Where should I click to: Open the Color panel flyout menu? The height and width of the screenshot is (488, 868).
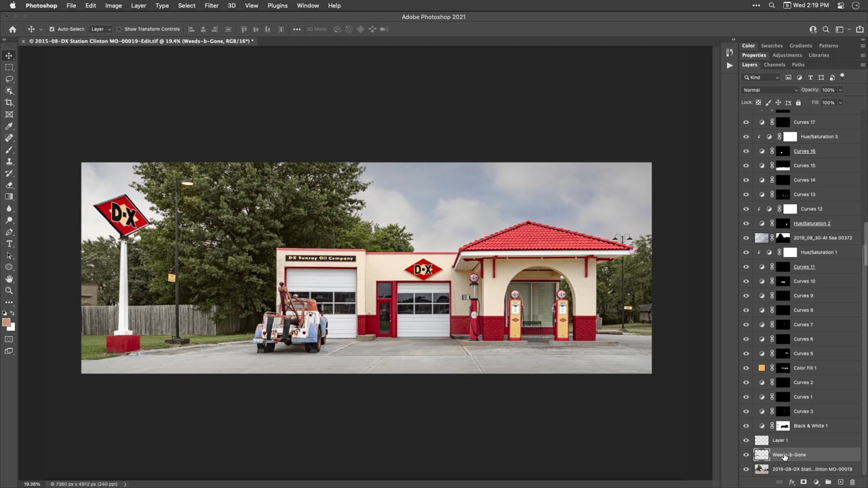tap(863, 45)
